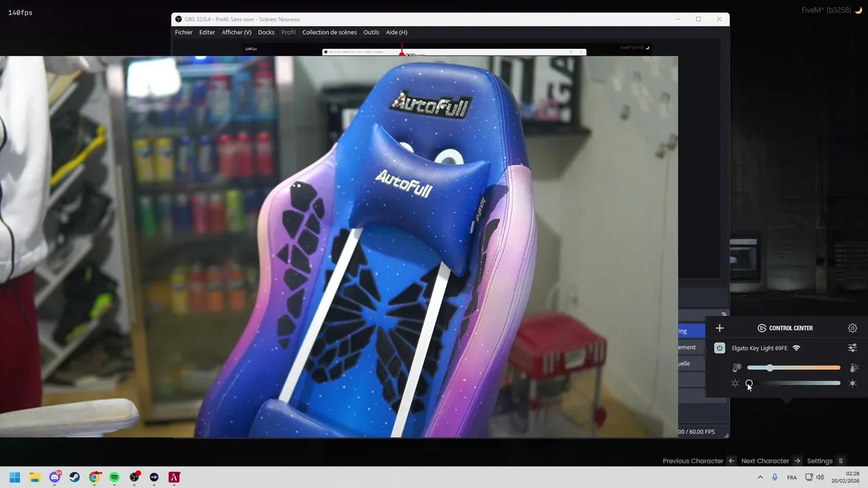Open Key Light advanced adjustments sliders icon
868x488 pixels.
tap(852, 348)
